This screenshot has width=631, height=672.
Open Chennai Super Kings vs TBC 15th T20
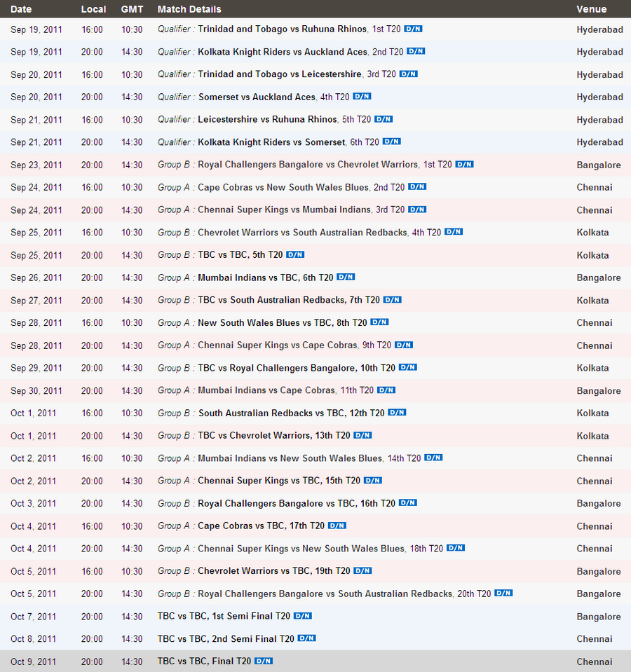click(x=279, y=481)
